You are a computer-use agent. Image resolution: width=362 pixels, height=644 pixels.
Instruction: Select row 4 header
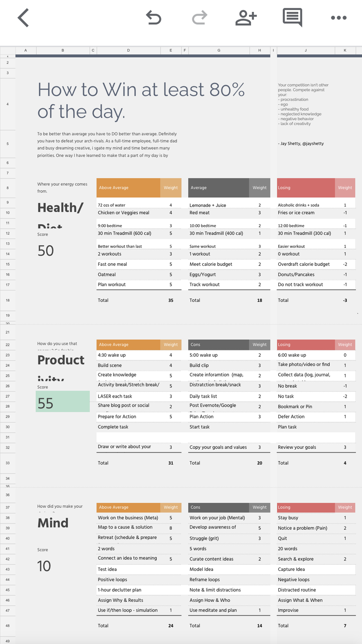(x=8, y=104)
